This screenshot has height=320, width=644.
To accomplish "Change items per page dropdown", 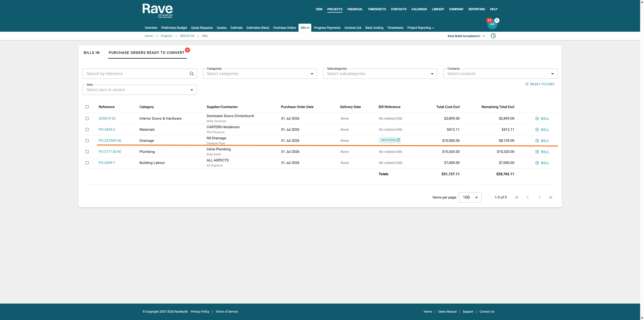I will (x=470, y=197).
